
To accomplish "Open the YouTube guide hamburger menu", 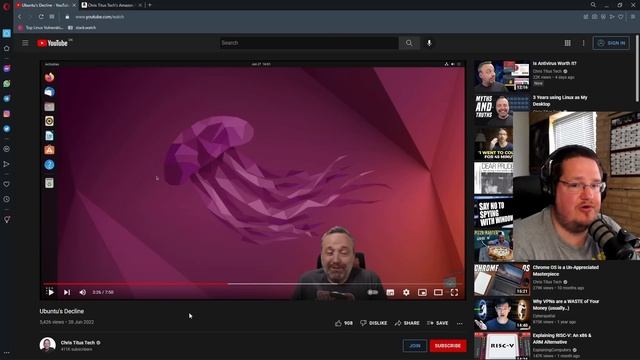I will click(25, 43).
